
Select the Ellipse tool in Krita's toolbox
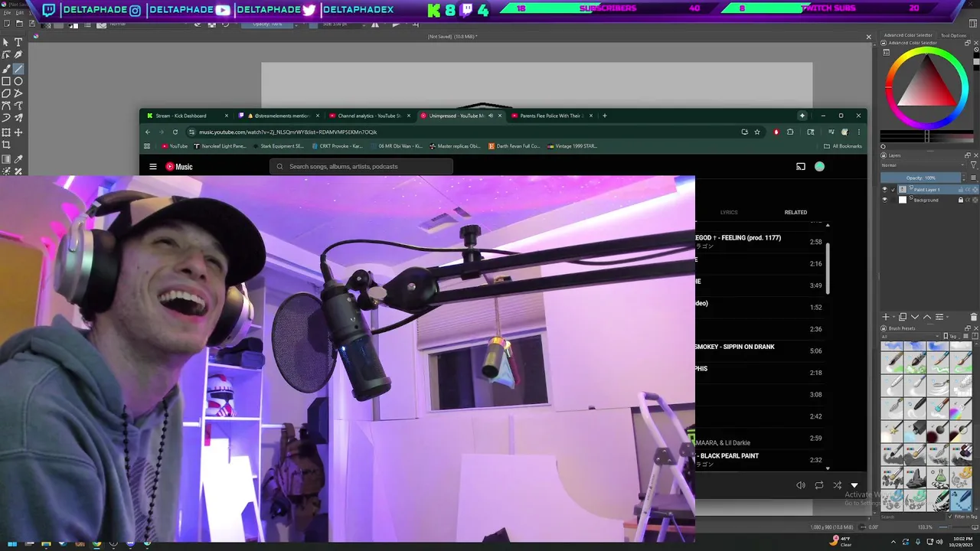tap(18, 81)
